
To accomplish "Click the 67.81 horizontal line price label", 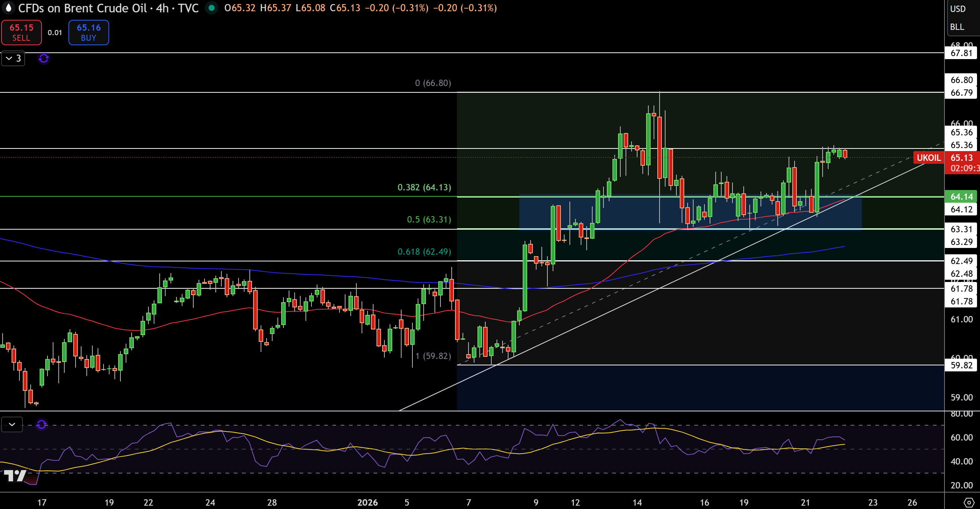I will [x=962, y=53].
